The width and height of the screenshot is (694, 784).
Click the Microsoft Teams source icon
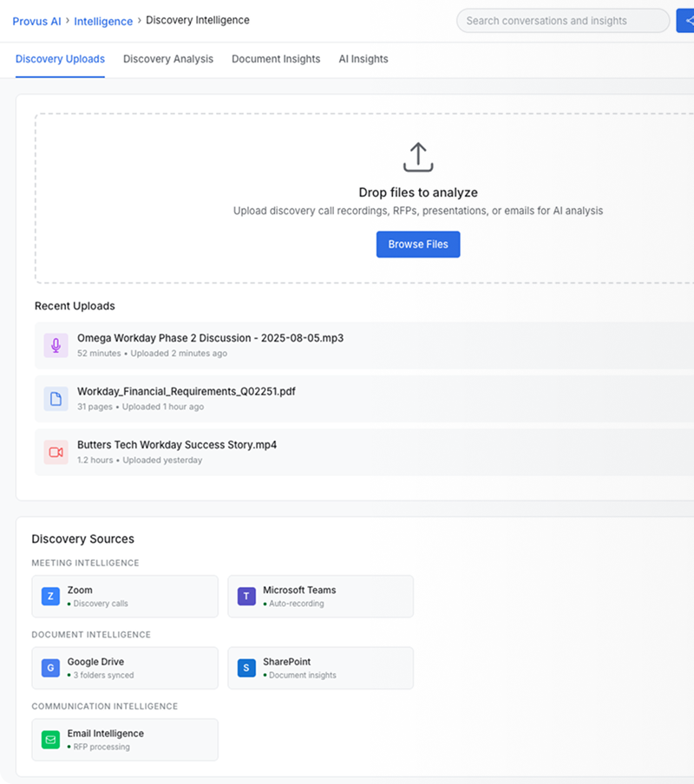pyautogui.click(x=246, y=597)
